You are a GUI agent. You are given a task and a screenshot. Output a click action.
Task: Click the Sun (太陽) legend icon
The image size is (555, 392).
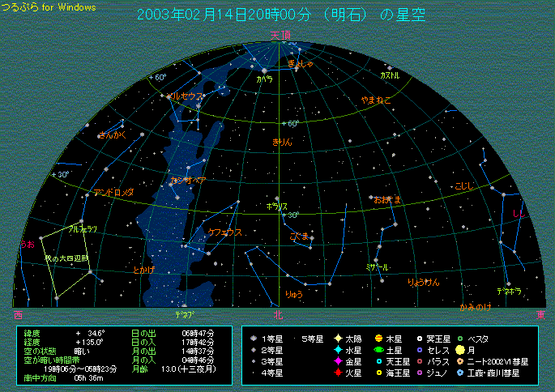tap(338, 339)
